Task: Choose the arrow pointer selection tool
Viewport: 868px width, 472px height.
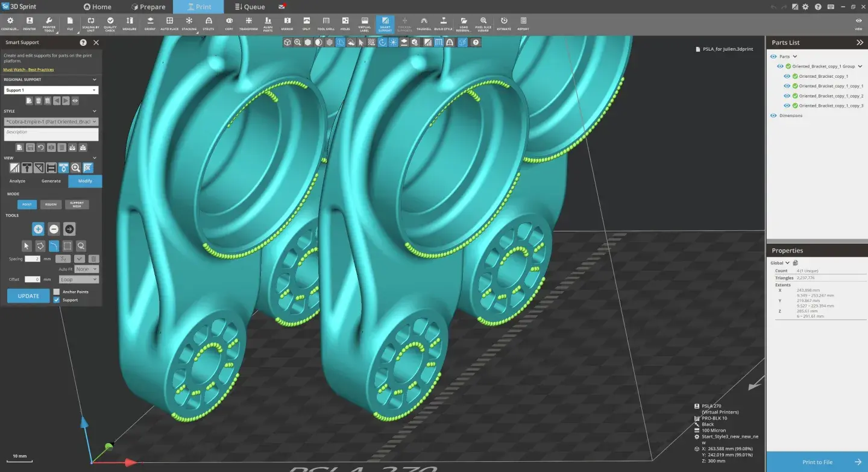Action: coord(27,246)
